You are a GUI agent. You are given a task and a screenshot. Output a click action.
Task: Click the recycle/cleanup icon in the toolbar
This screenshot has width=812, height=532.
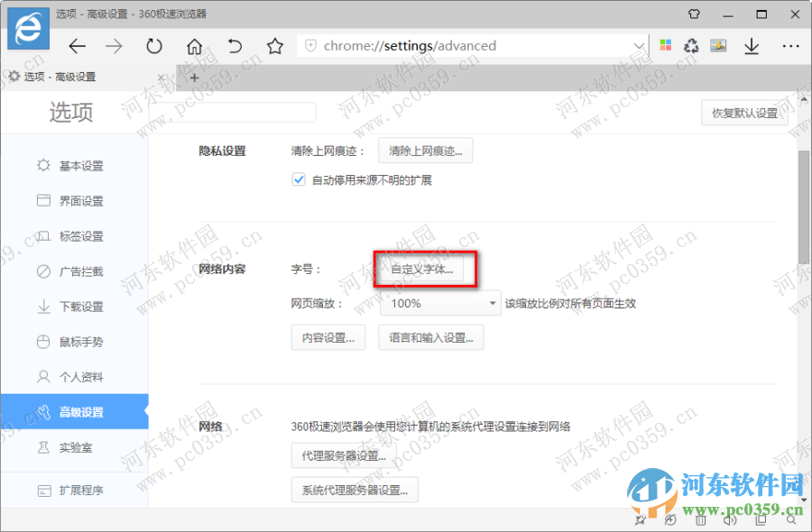(691, 46)
